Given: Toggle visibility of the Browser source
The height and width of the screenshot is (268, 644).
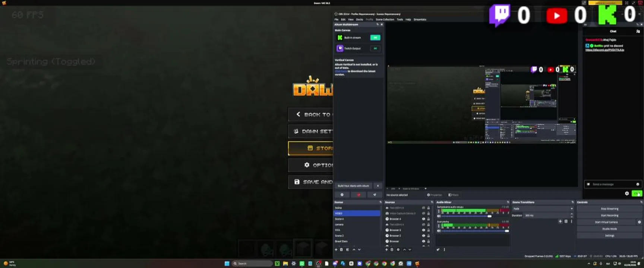Looking at the screenshot, I should pyautogui.click(x=423, y=241).
